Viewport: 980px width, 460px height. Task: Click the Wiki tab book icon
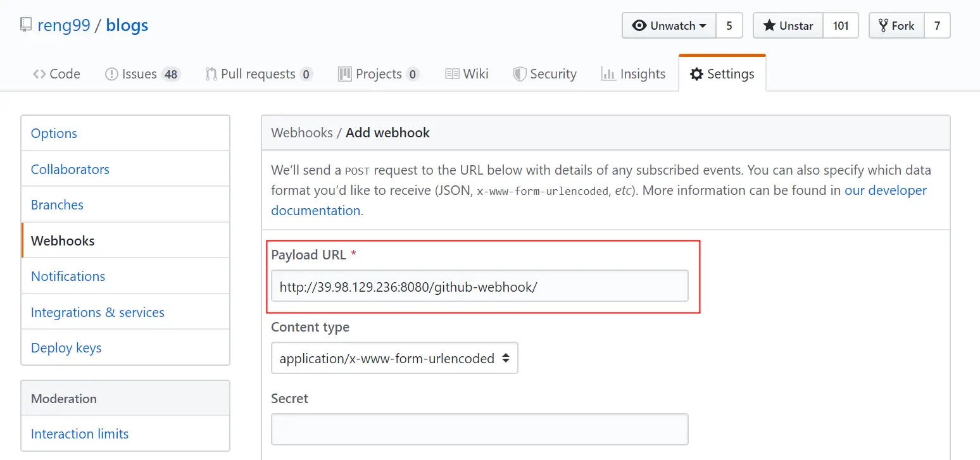point(452,74)
